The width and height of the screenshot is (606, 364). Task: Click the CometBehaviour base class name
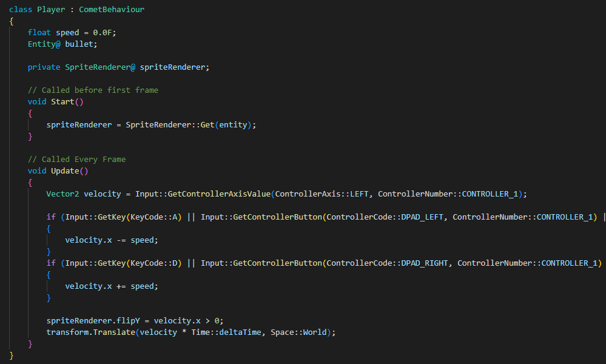tap(112, 10)
